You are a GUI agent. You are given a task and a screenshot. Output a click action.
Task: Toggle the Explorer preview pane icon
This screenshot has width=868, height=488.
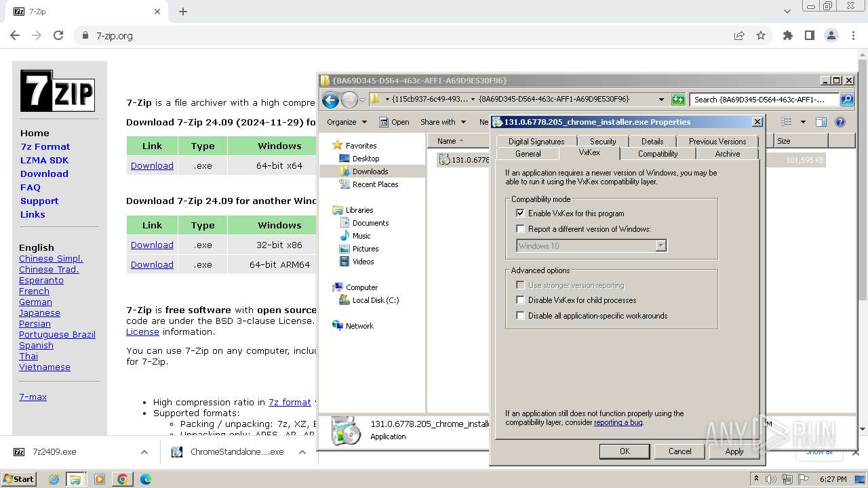tap(821, 122)
